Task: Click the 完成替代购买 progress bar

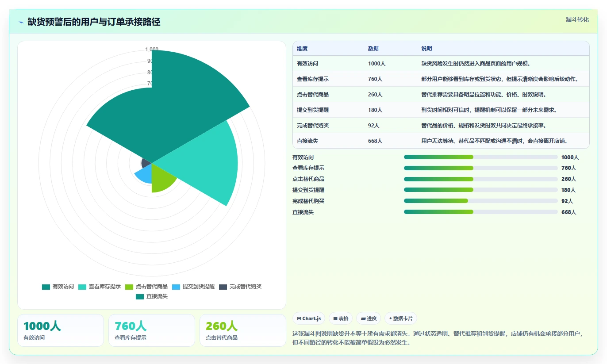Action: [x=481, y=201]
